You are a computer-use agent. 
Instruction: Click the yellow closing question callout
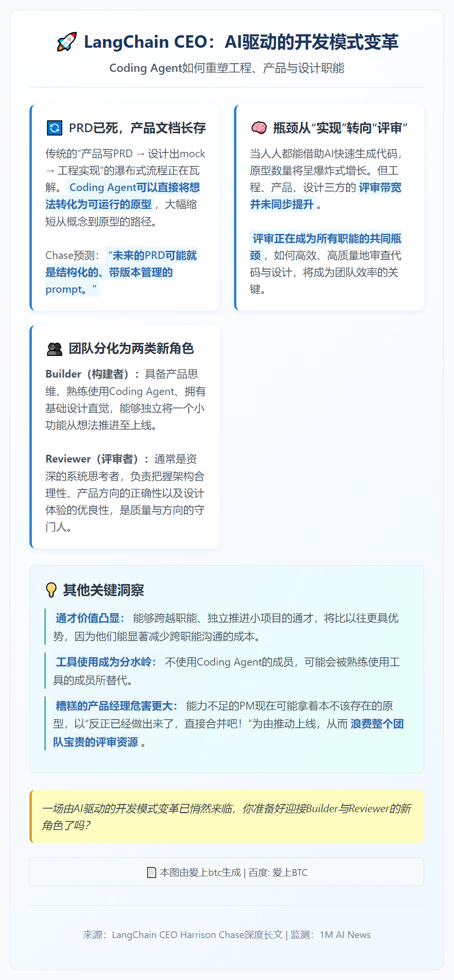[227, 817]
